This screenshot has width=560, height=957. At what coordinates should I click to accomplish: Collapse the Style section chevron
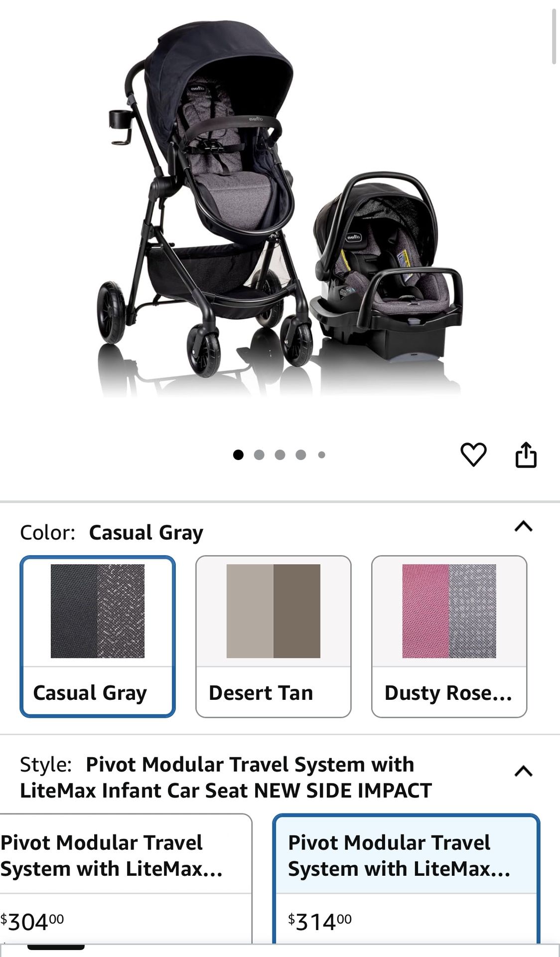[x=523, y=772]
